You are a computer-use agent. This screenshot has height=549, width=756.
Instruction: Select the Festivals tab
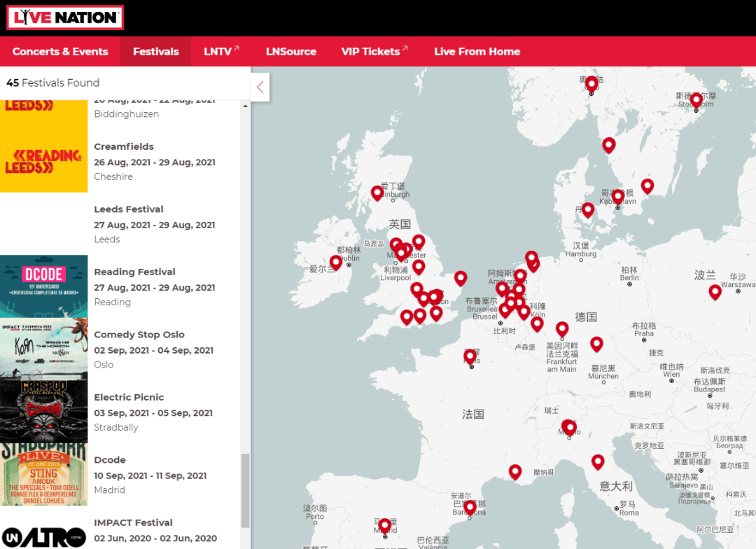coord(155,52)
